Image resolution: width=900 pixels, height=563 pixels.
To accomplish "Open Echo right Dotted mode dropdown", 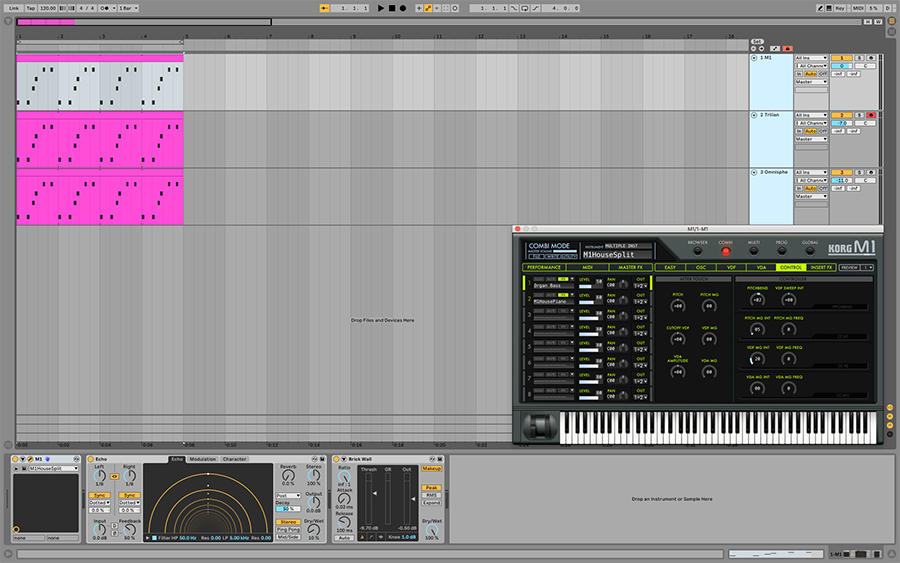I will 129,503.
